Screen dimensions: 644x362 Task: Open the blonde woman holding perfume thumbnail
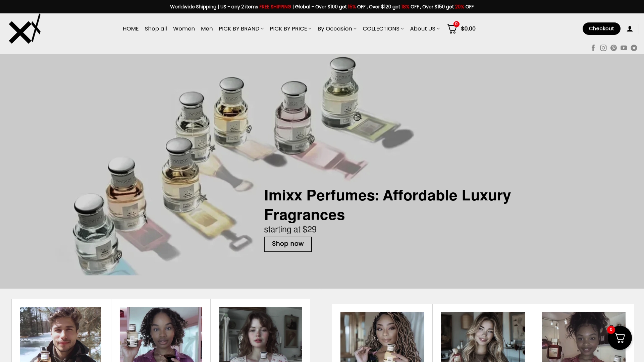click(x=483, y=337)
